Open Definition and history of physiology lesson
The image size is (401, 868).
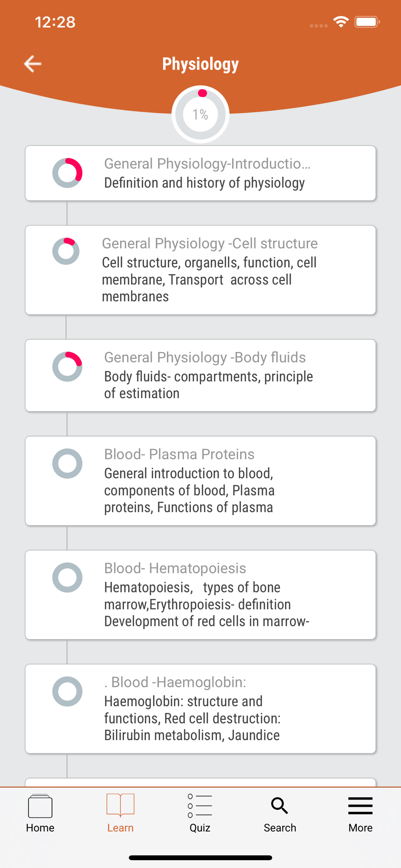(204, 183)
